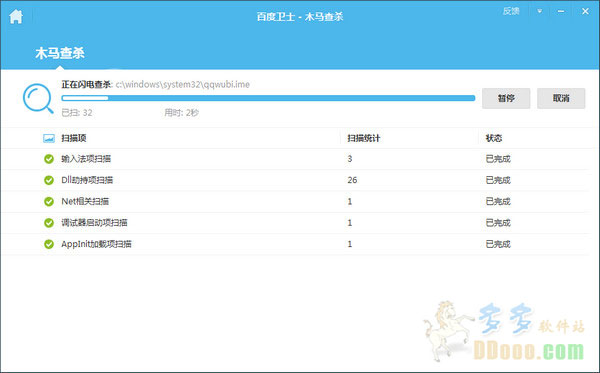The width and height of the screenshot is (600, 373).
Task: Click green check icon for 输入法项扫描
Action: 49,159
